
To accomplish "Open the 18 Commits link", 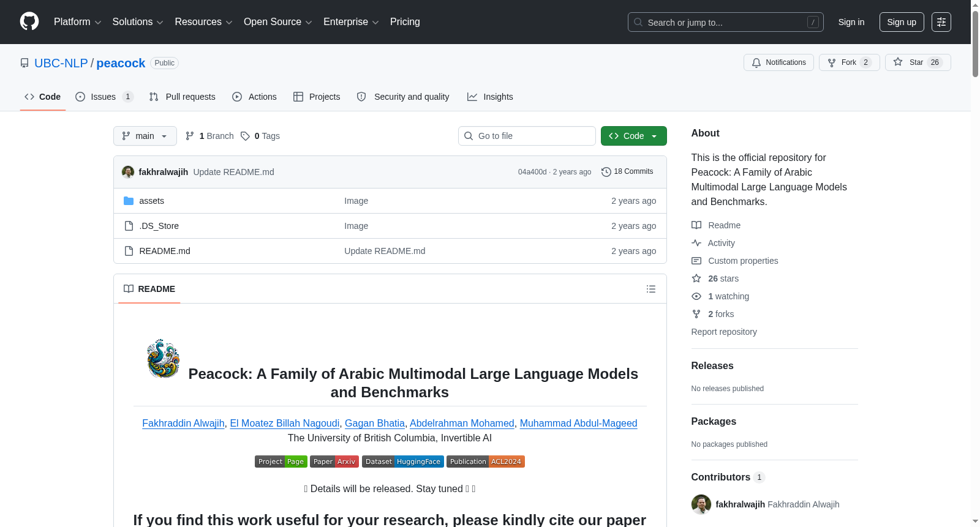I will click(627, 172).
